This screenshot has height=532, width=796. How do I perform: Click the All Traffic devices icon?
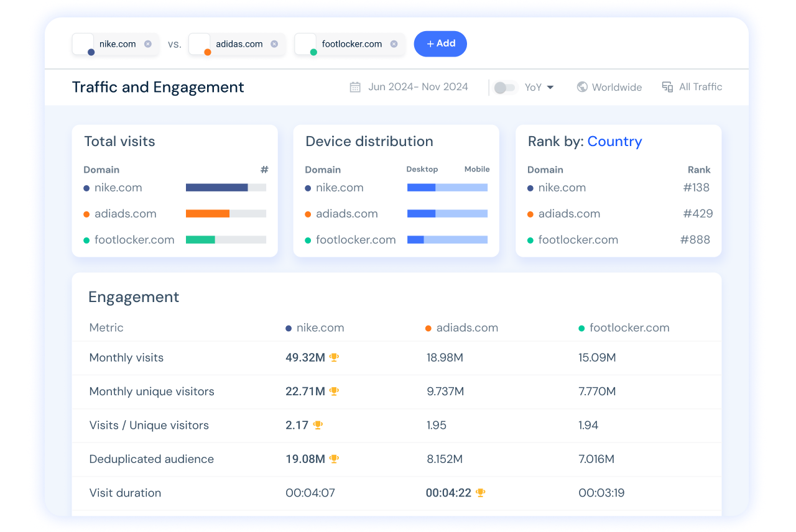[667, 87]
